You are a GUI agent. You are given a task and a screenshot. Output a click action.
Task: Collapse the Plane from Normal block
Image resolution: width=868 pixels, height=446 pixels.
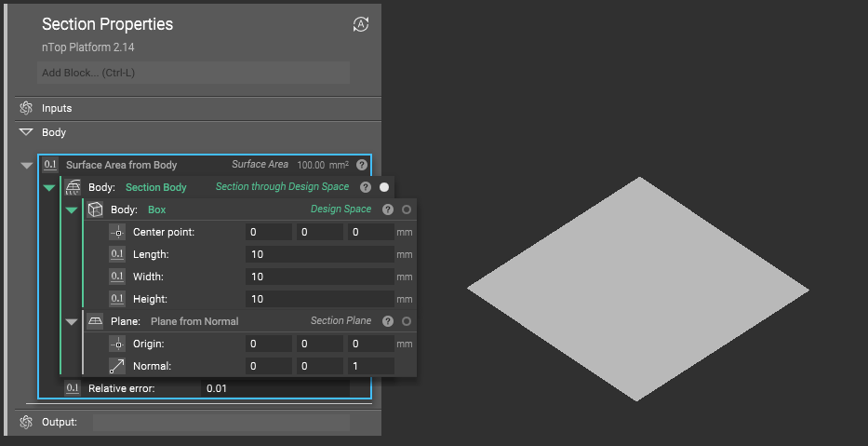point(72,322)
